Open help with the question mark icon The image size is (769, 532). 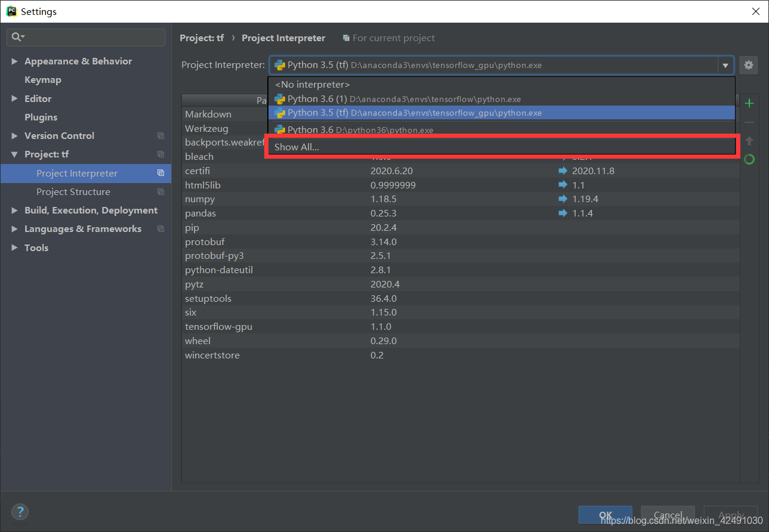[20, 512]
